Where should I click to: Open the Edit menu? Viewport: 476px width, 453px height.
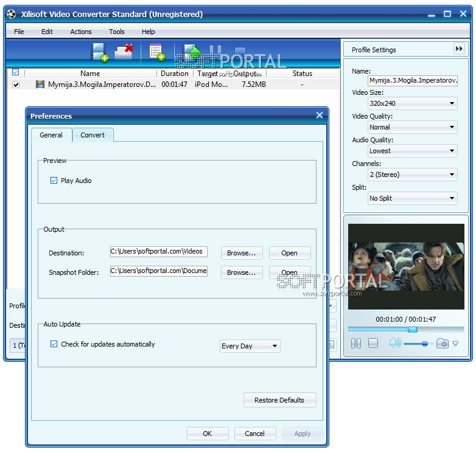pos(47,32)
